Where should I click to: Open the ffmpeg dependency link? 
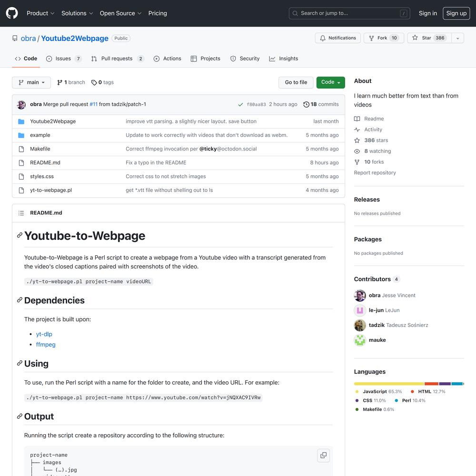point(46,345)
